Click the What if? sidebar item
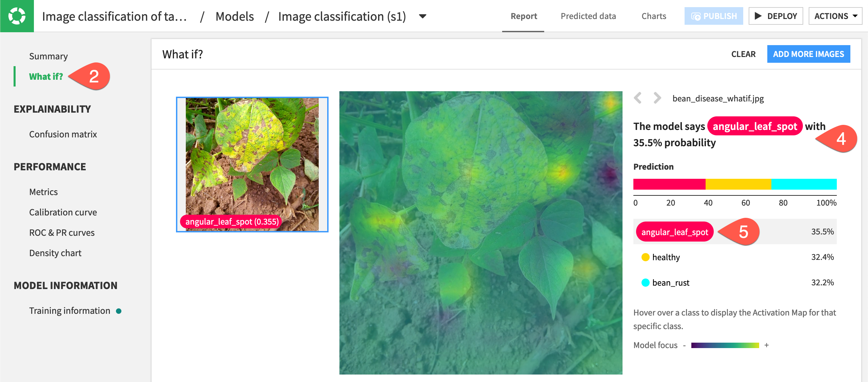868x382 pixels. (46, 76)
